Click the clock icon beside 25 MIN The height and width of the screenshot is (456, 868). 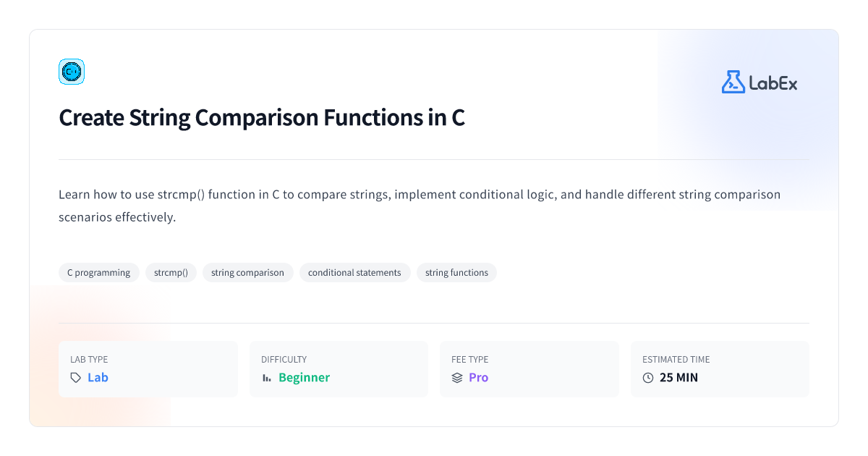648,378
